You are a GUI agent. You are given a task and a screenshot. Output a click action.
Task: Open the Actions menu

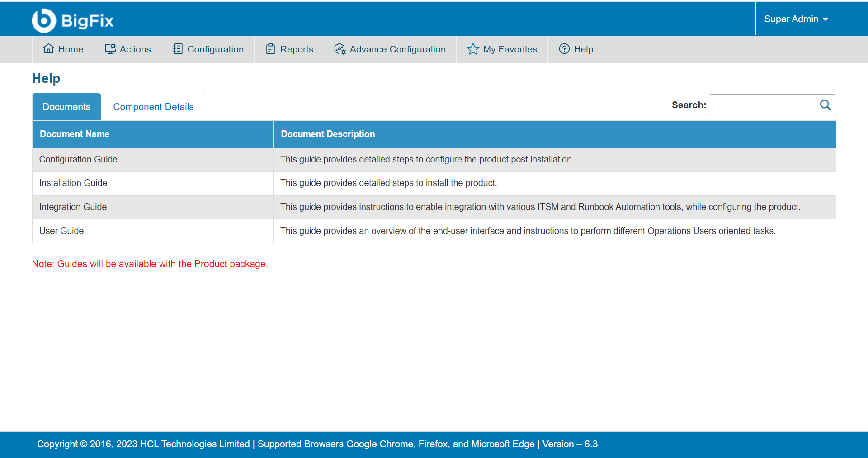tap(127, 49)
